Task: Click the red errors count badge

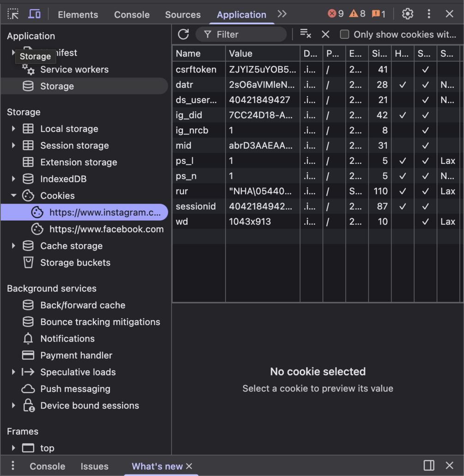Action: [336, 14]
